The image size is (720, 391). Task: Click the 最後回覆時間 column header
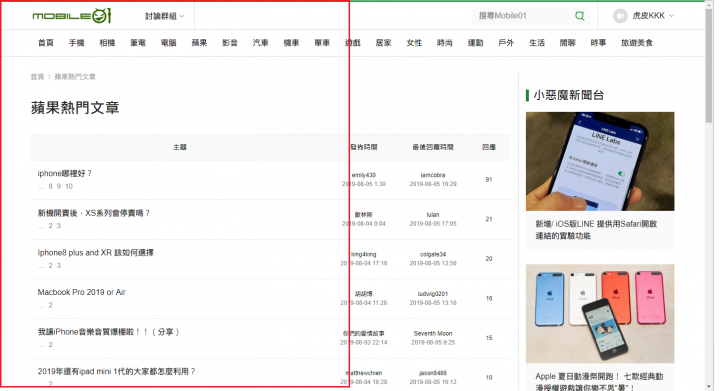pos(433,147)
